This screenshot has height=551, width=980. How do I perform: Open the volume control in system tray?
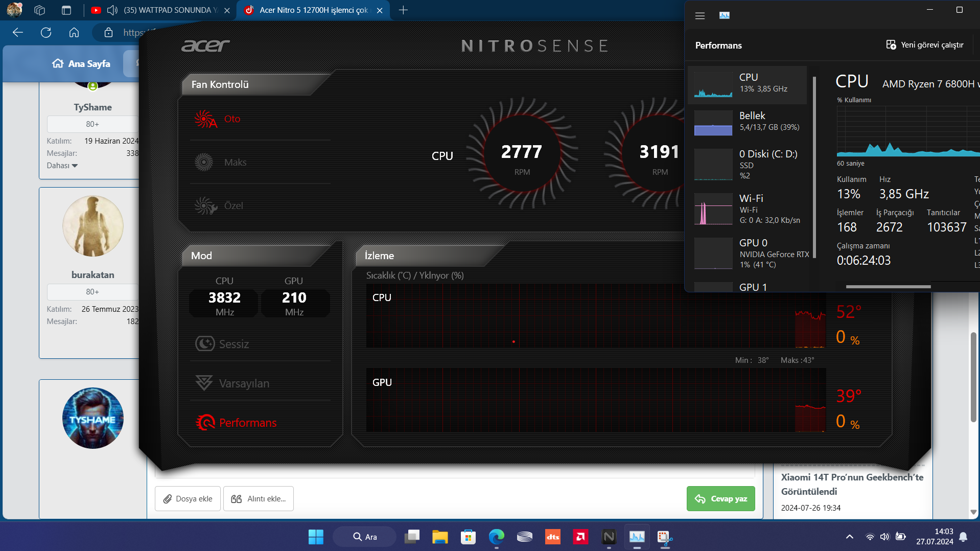884,537
